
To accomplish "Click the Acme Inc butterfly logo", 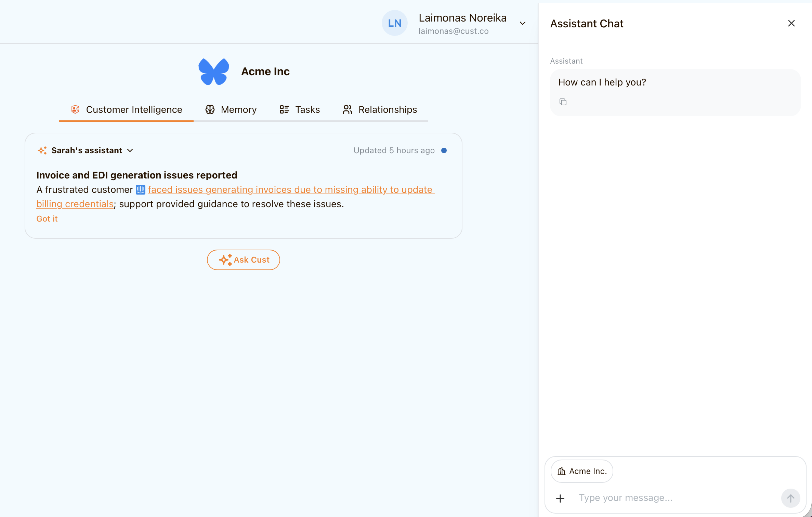I will pyautogui.click(x=214, y=71).
